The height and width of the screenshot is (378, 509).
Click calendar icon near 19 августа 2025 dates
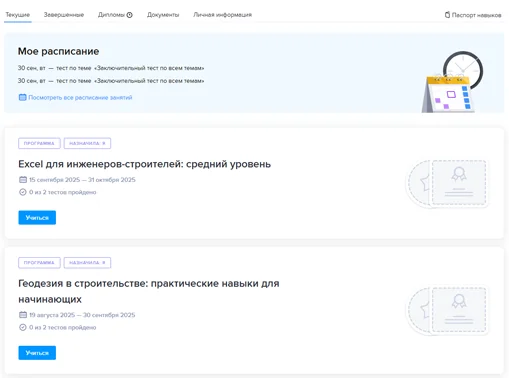tap(23, 315)
